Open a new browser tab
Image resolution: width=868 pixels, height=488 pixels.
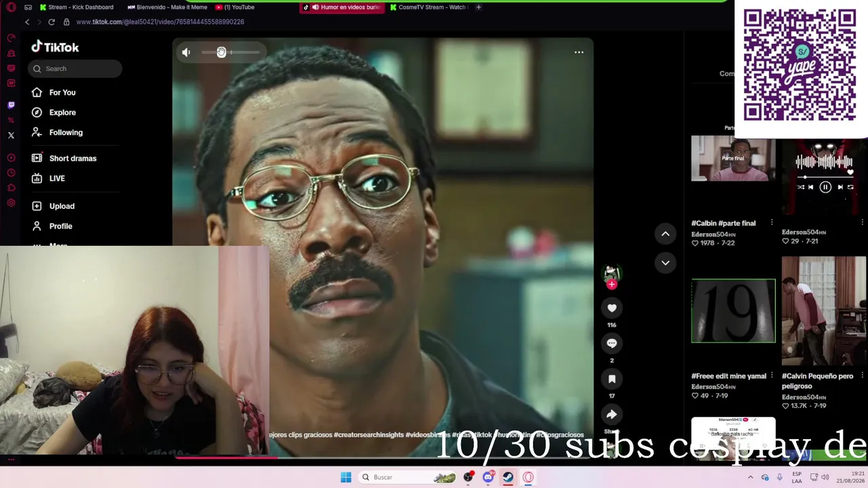[479, 7]
